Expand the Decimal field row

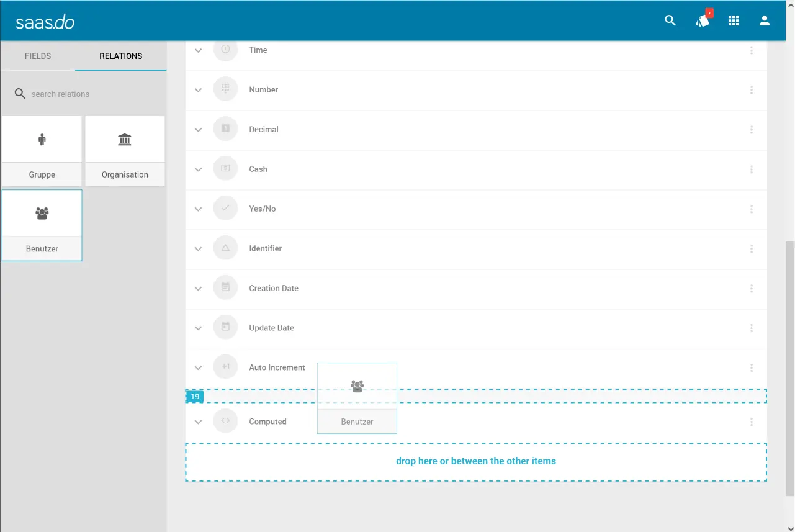click(199, 130)
